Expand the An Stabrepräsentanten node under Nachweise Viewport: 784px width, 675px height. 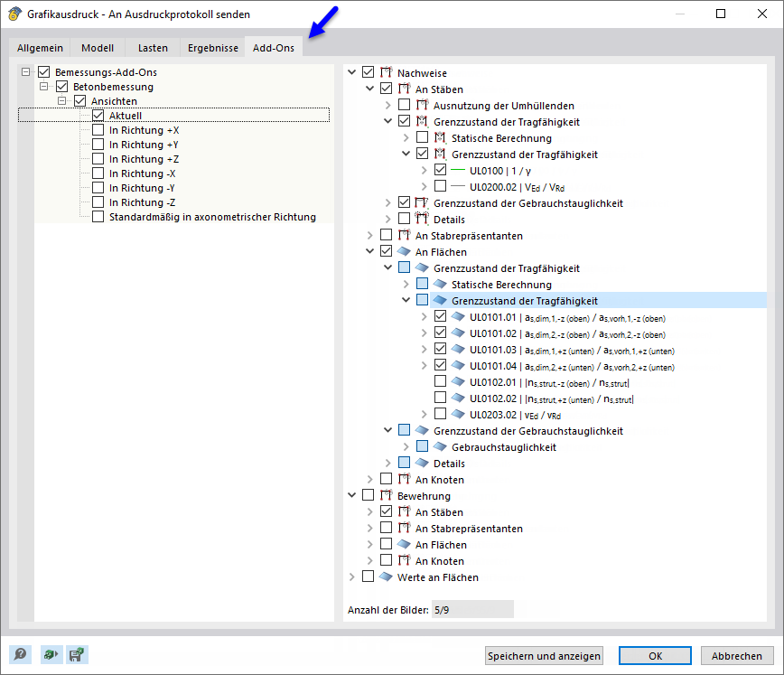coord(370,235)
